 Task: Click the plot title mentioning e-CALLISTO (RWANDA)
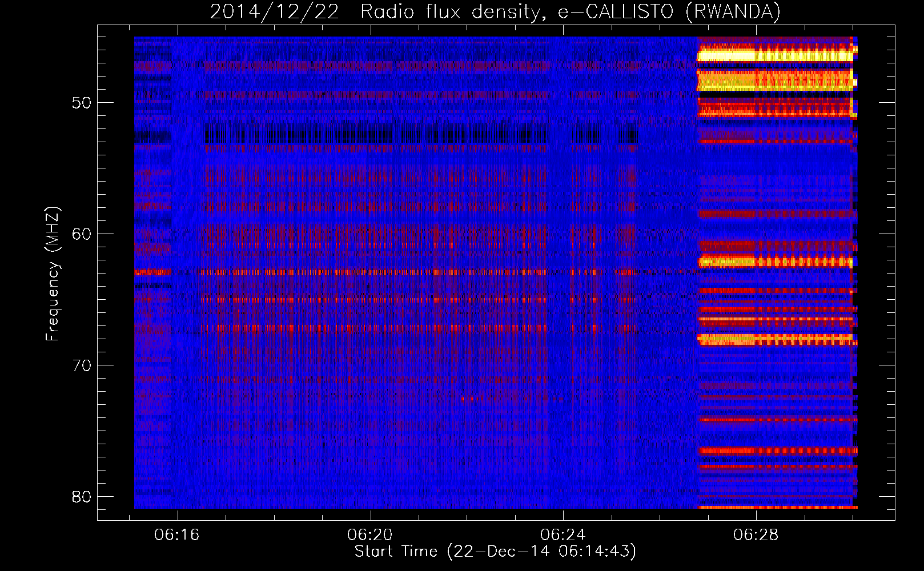495,12
